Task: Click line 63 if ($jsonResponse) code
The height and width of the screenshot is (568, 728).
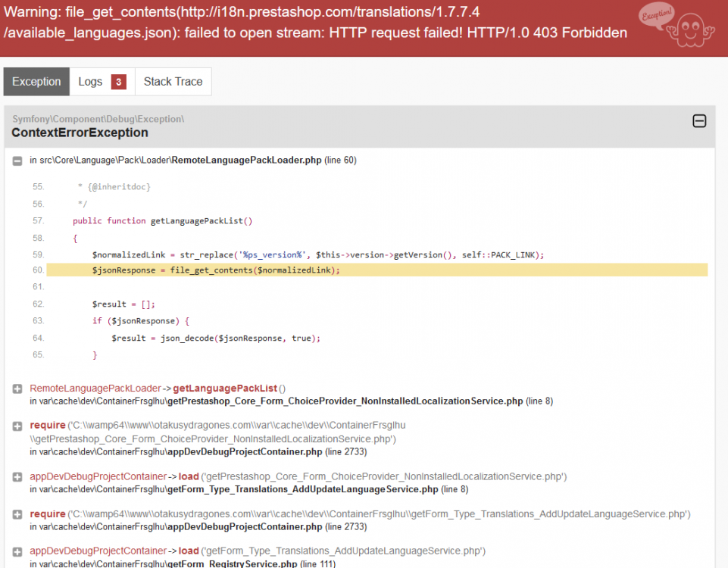Action: point(141,321)
